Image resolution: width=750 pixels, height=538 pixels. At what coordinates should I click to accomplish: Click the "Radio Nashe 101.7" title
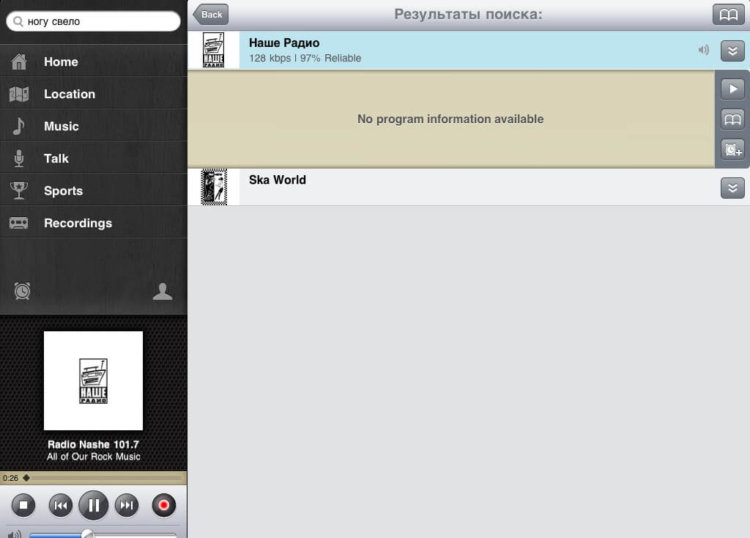(x=93, y=444)
